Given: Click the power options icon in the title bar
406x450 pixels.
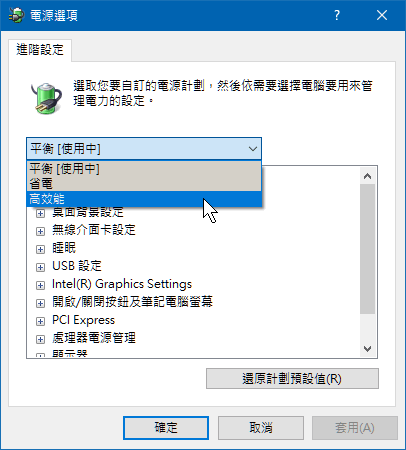Looking at the screenshot, I should (16, 15).
